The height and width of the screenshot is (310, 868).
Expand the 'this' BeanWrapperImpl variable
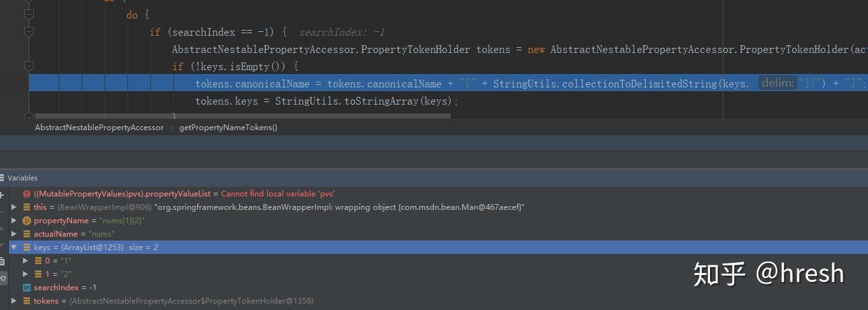(14, 207)
